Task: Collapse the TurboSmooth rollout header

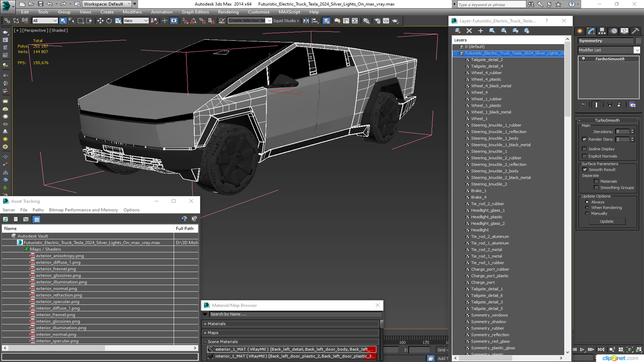Action: point(607,120)
